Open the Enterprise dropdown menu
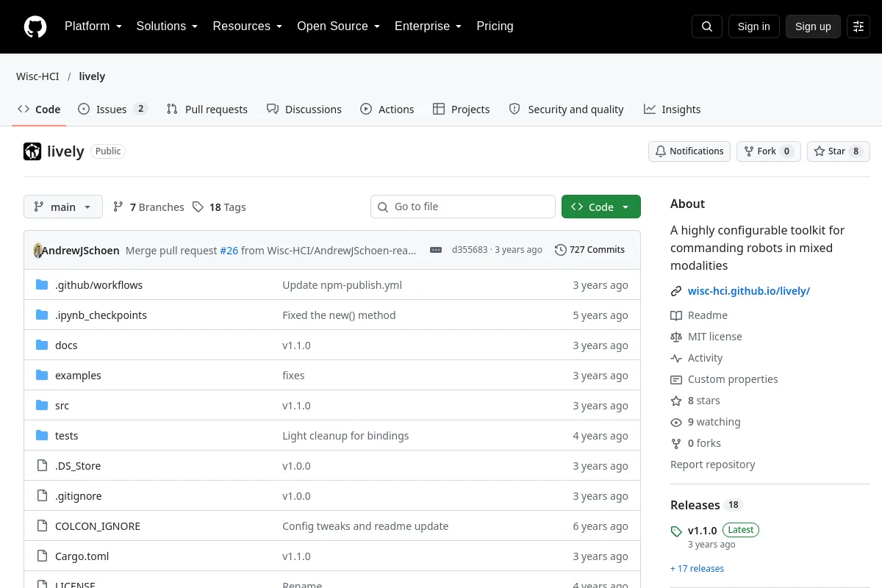 coord(429,26)
